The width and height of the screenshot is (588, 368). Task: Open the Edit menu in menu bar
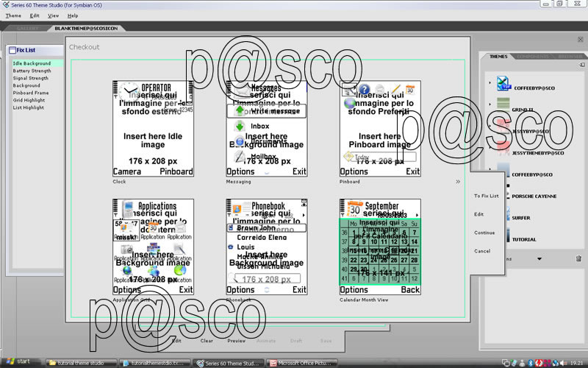[35, 15]
